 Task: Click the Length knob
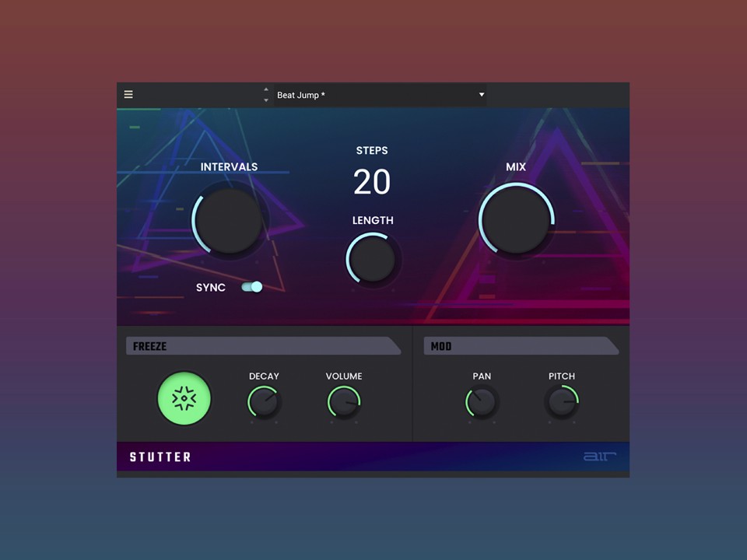tap(372, 258)
